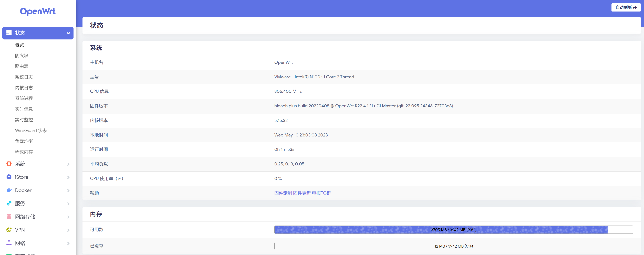
Task: Open the 防火墙 firewall page
Action: pos(22,56)
